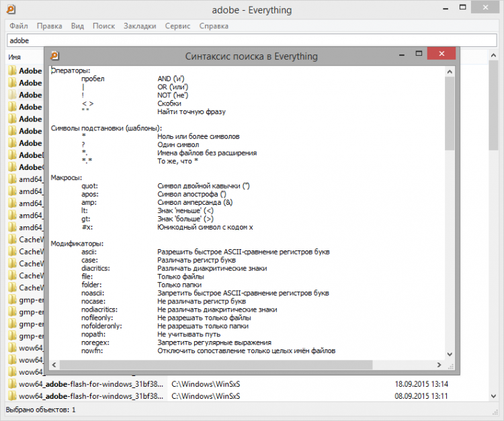The image size is (504, 421).
Task: Maximize the Синтаксис поиска dialog
Action: tap(419, 54)
